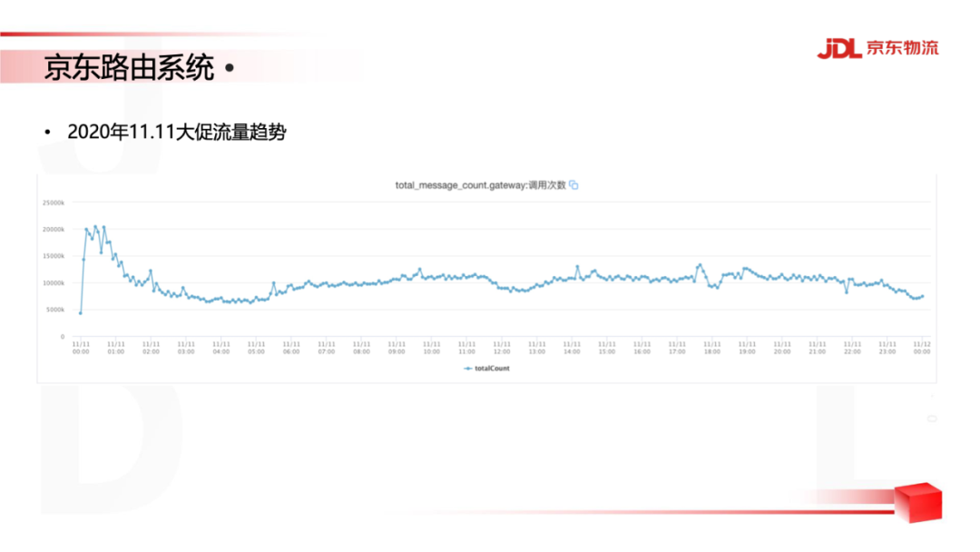Viewport: 980px width, 552px height.
Task: Click the 11/11 19:00 x-axis label
Action: click(747, 349)
